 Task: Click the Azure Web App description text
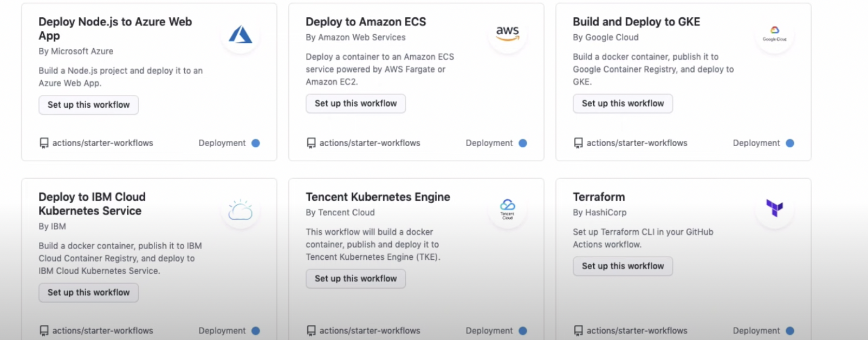(120, 77)
